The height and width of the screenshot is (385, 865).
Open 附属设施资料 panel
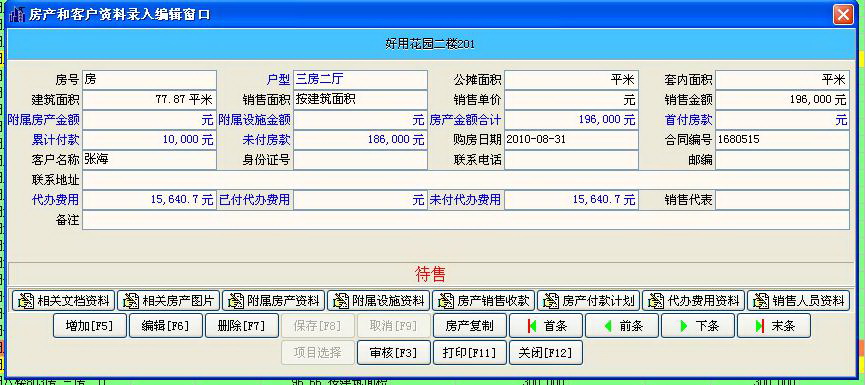tap(378, 301)
